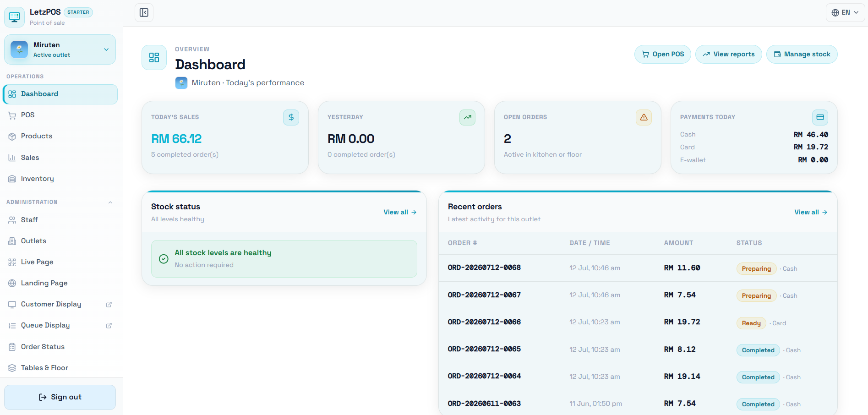This screenshot has width=868, height=415.
Task: Click the Miruten outlet avatar in the sidebar
Action: click(19, 49)
